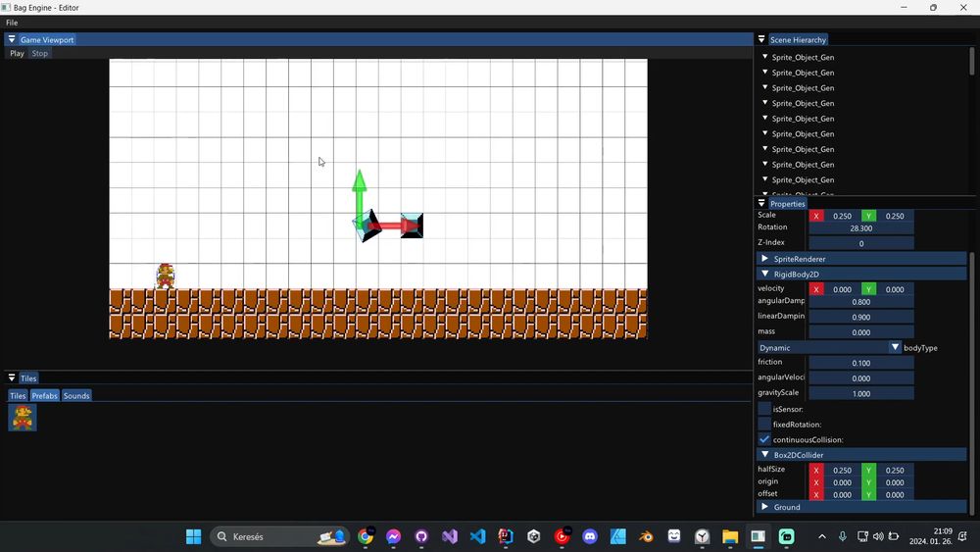Click the Scene Hierarchy vertical scrollbar
980x552 pixels.
[972, 61]
